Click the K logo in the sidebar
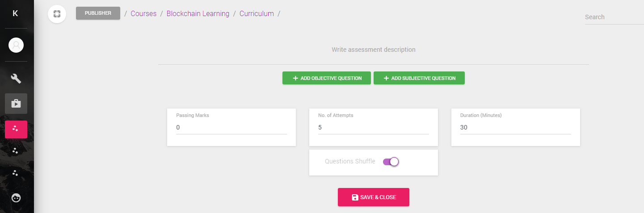The image size is (644, 213). pyautogui.click(x=15, y=13)
